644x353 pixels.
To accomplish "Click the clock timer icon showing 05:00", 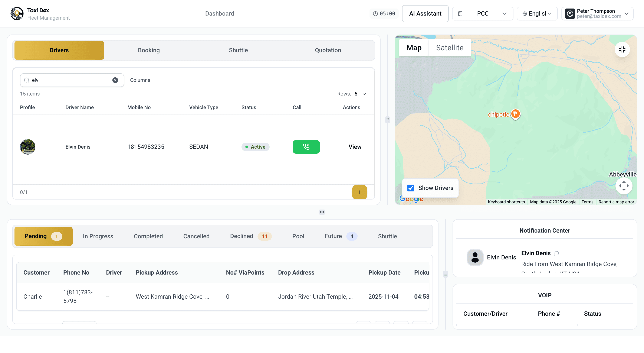I will point(375,13).
